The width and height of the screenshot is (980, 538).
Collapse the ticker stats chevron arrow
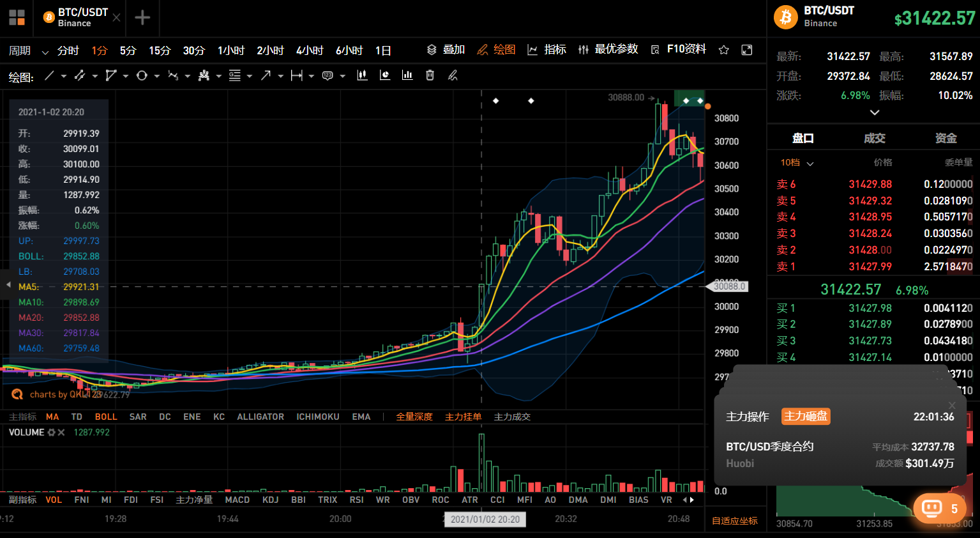[875, 112]
